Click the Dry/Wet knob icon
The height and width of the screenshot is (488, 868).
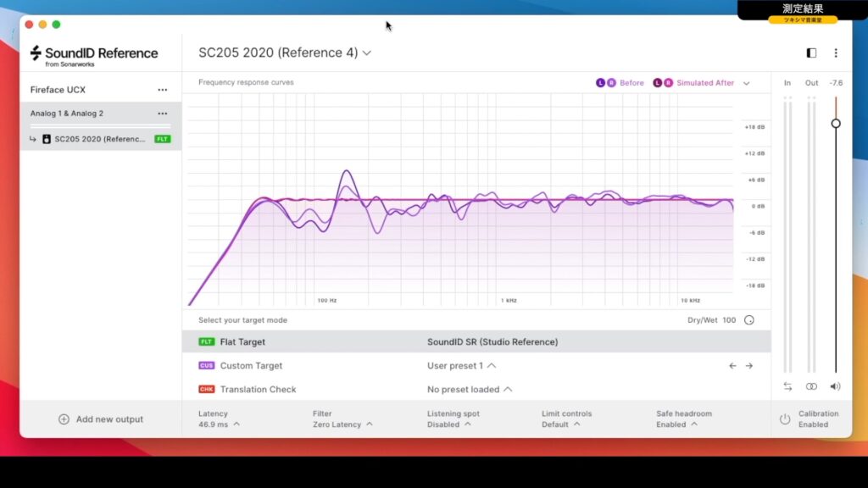[x=749, y=320]
